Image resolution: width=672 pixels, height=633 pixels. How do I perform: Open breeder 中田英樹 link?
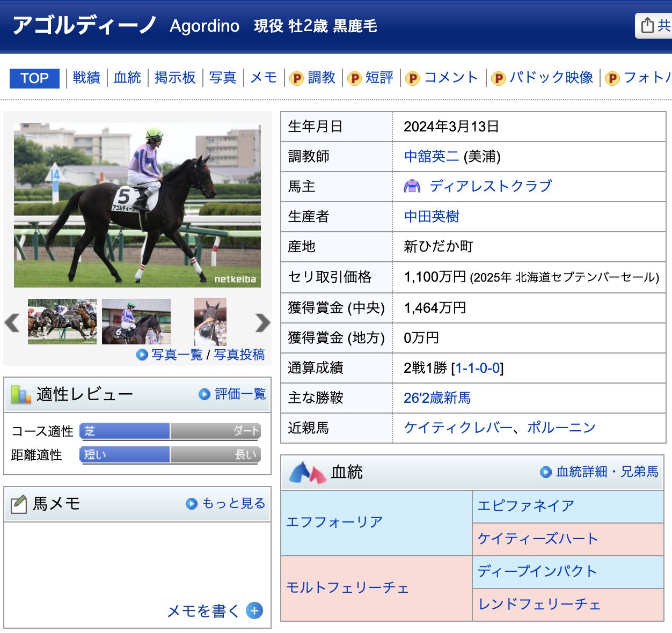(432, 216)
